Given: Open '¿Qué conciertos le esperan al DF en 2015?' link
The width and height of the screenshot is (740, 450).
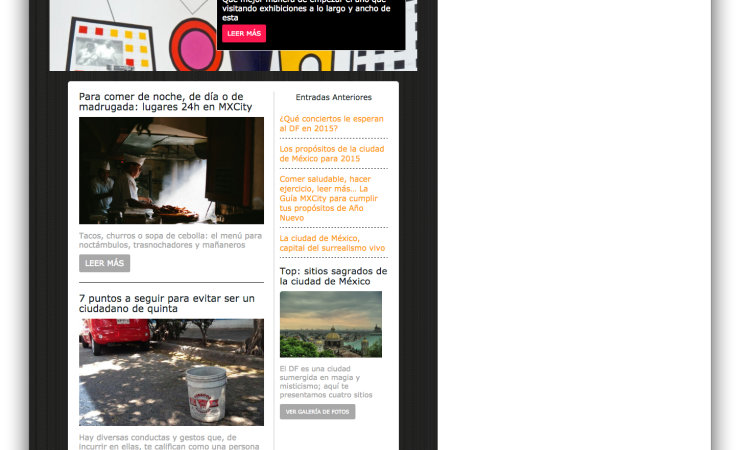Looking at the screenshot, I should pyautogui.click(x=330, y=124).
